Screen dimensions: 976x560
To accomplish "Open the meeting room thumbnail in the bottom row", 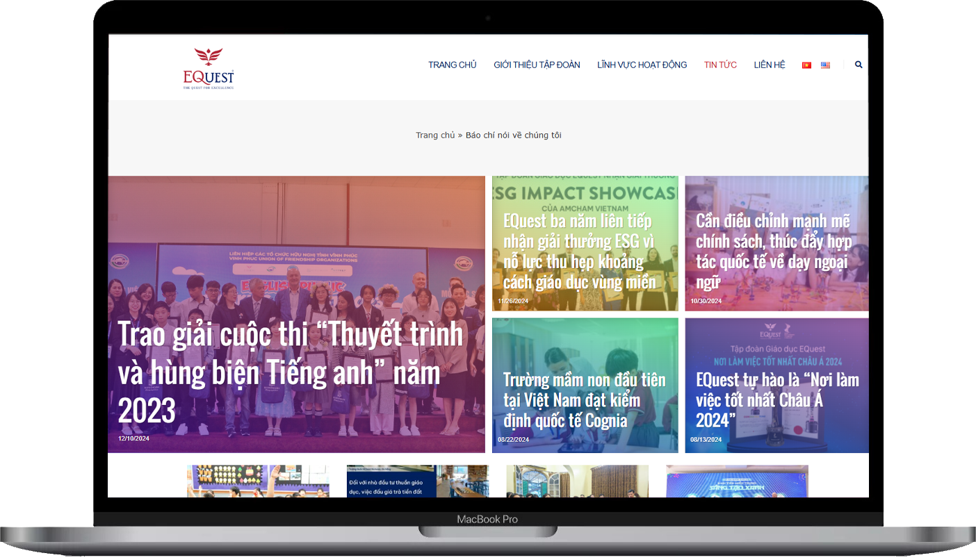I will tap(577, 481).
